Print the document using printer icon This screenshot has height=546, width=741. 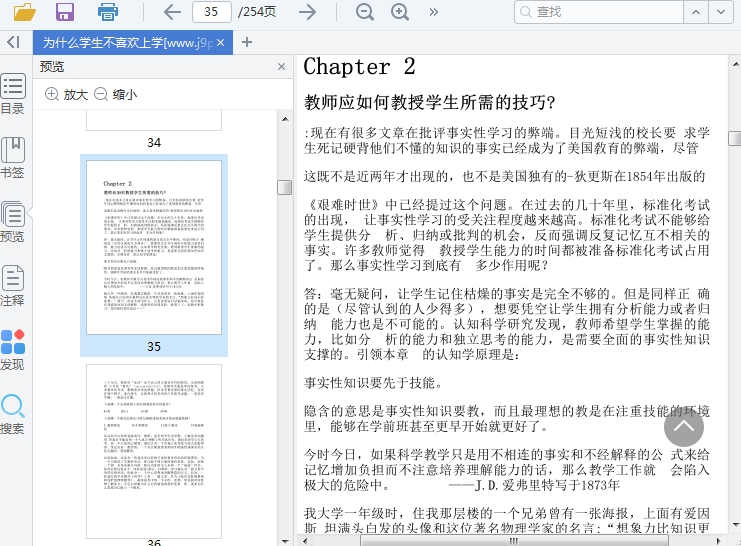(x=108, y=12)
